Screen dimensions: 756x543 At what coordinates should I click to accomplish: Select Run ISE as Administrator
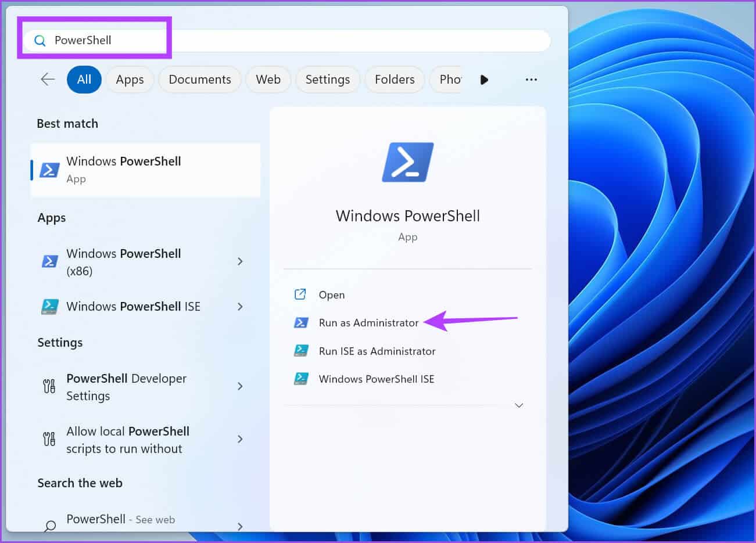click(377, 351)
